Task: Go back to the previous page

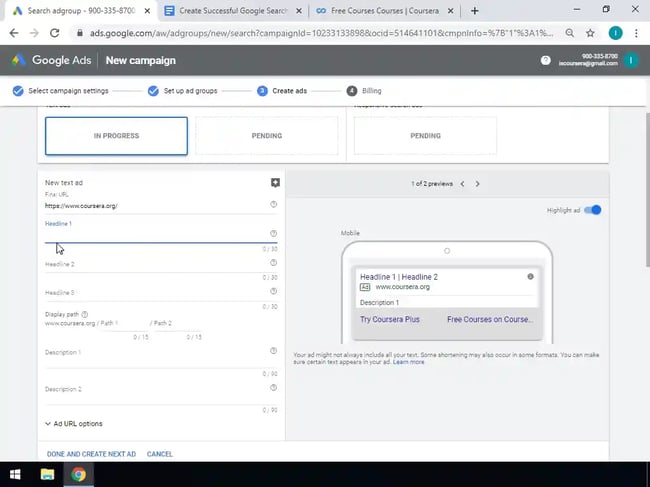Action: (14, 33)
